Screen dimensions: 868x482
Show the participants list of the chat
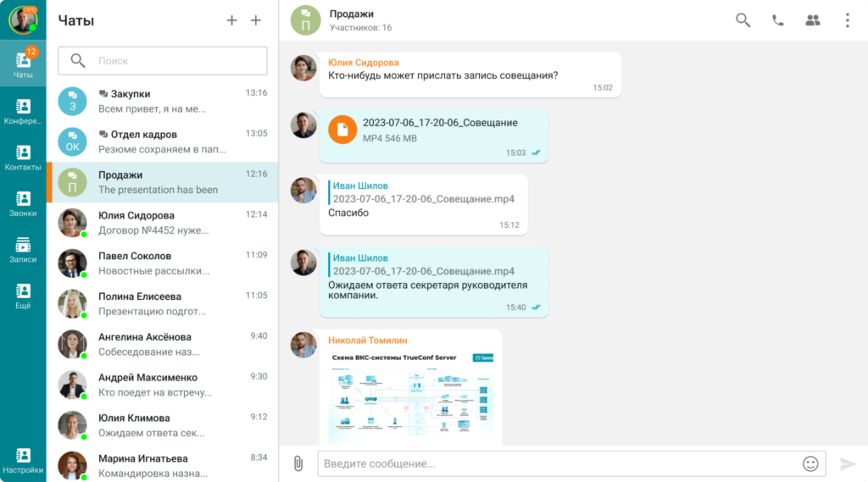click(x=812, y=20)
